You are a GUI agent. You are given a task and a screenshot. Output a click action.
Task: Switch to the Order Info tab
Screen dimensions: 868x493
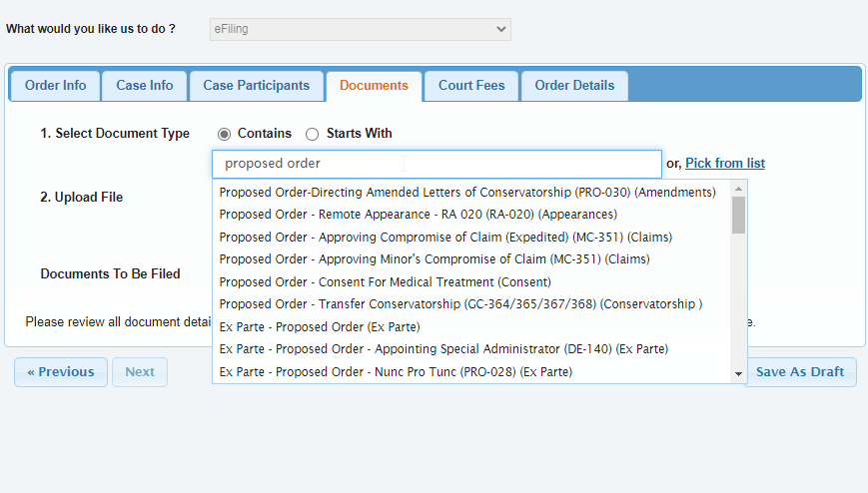[x=55, y=86]
